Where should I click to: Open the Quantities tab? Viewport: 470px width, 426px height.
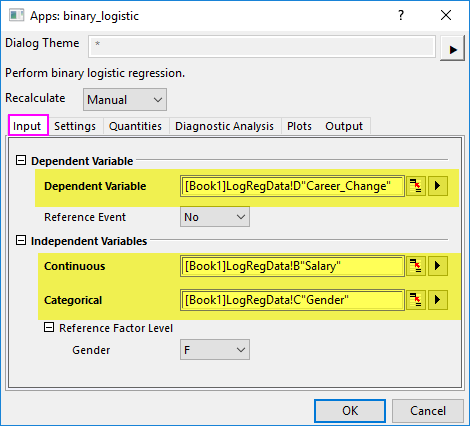[135, 126]
